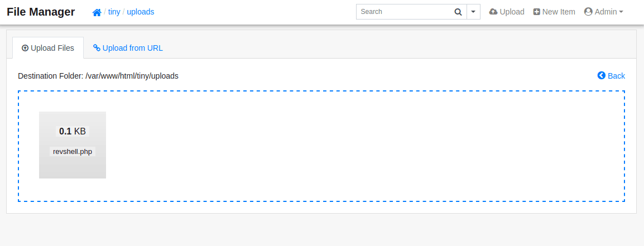Click the plus icon beside New Item
The width and height of the screenshot is (644, 246).
(537, 12)
